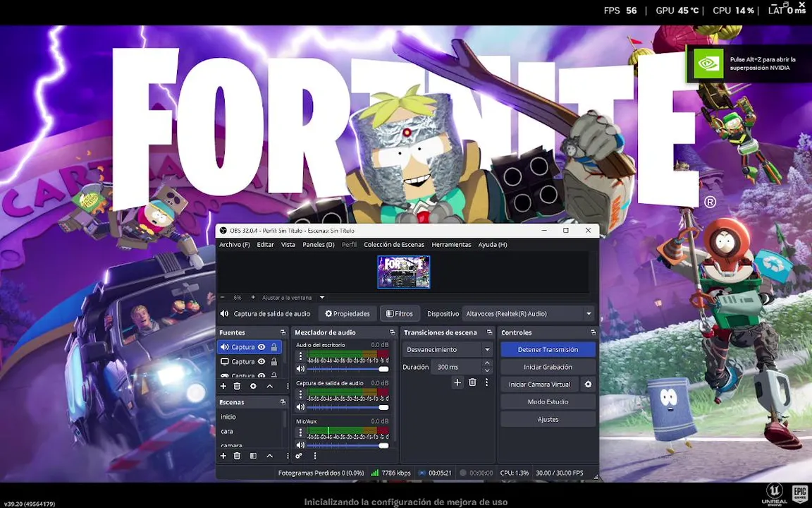This screenshot has width=812, height=508.
Task: Open Editar menu
Action: [x=266, y=245]
